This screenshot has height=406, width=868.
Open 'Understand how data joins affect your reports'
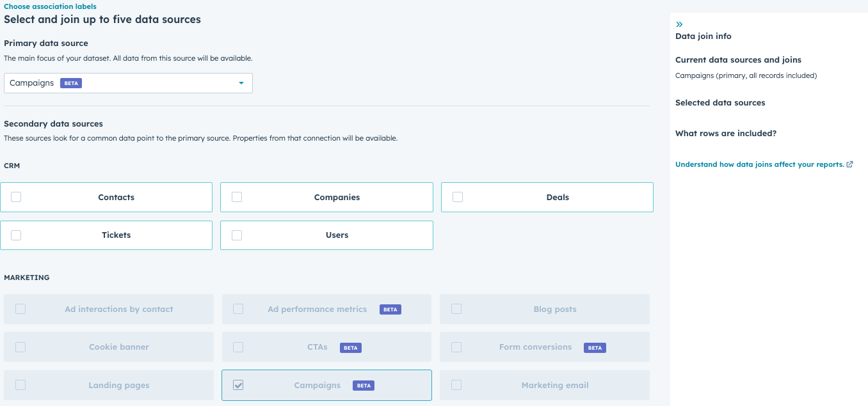click(x=759, y=164)
